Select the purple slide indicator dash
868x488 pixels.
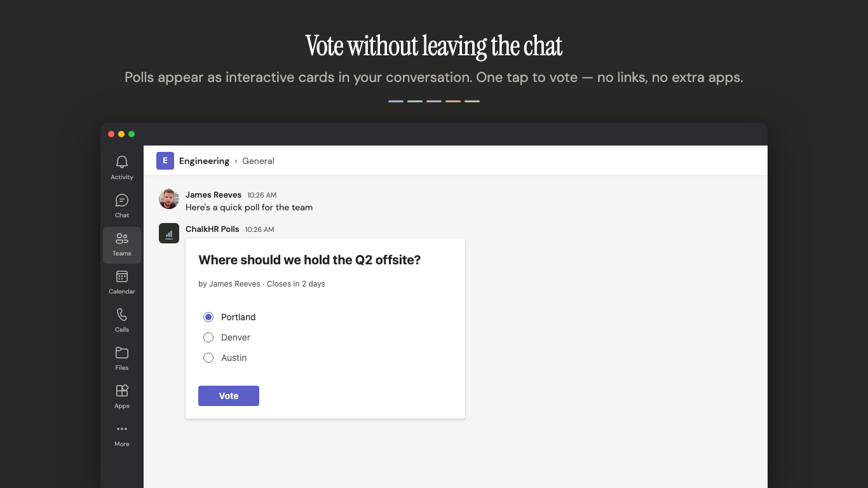coord(434,101)
